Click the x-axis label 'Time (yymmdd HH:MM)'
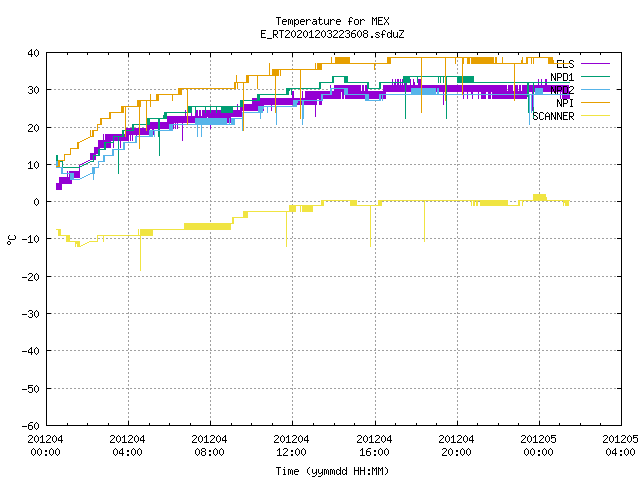640x480 pixels. coord(332,471)
